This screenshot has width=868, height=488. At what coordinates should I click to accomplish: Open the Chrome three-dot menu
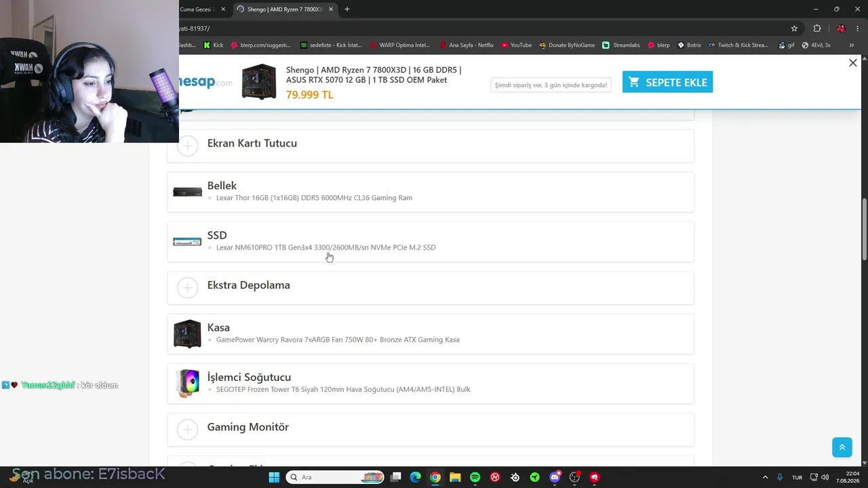point(858,28)
